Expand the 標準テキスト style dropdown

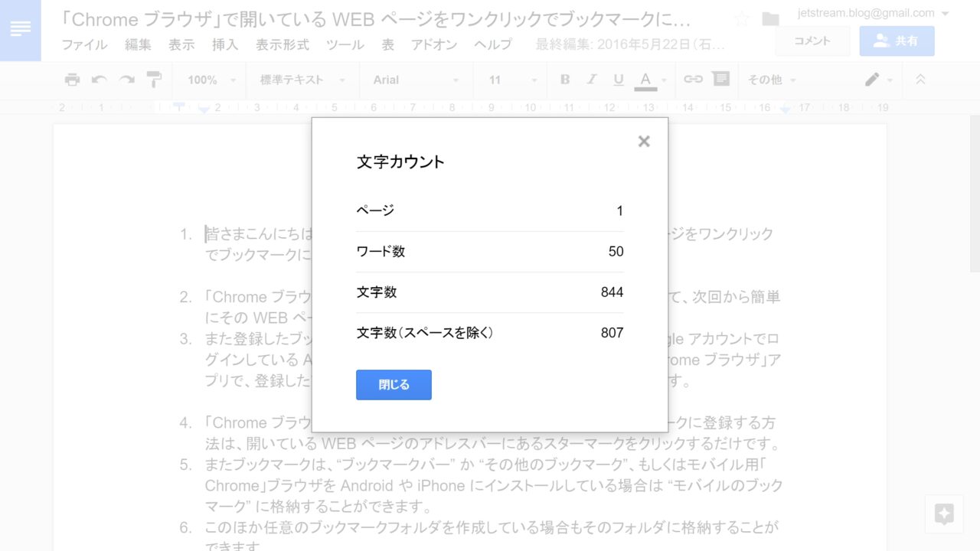click(x=303, y=80)
